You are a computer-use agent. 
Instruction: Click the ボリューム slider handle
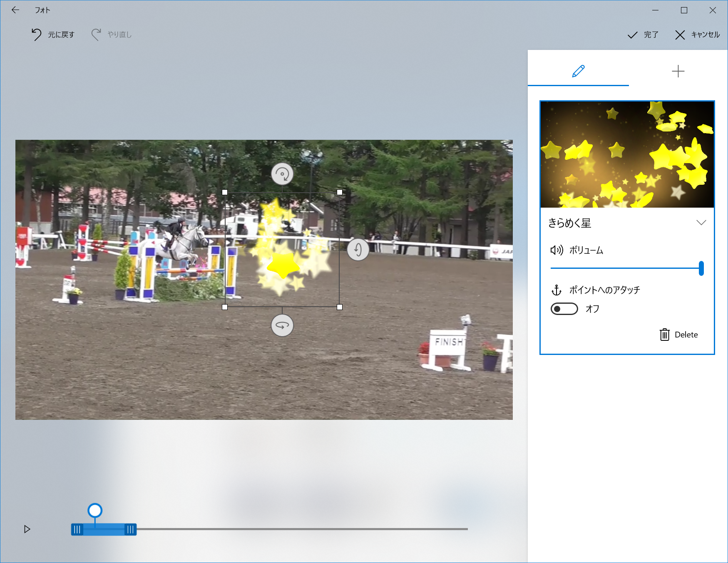[x=701, y=268]
